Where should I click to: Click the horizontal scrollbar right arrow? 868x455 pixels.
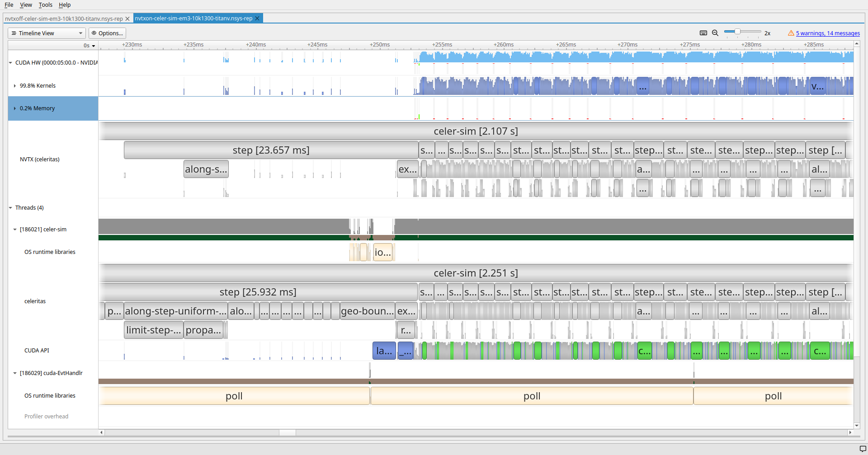[x=850, y=432]
